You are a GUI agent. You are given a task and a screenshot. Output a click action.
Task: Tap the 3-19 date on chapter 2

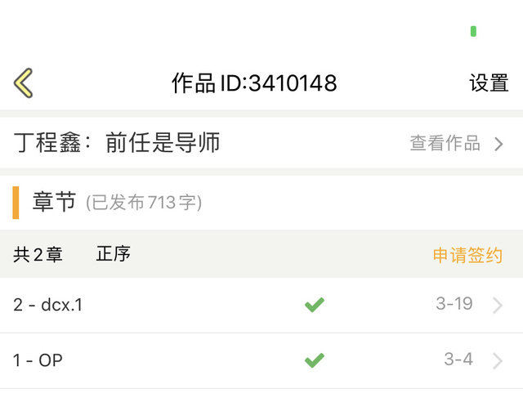(x=454, y=304)
